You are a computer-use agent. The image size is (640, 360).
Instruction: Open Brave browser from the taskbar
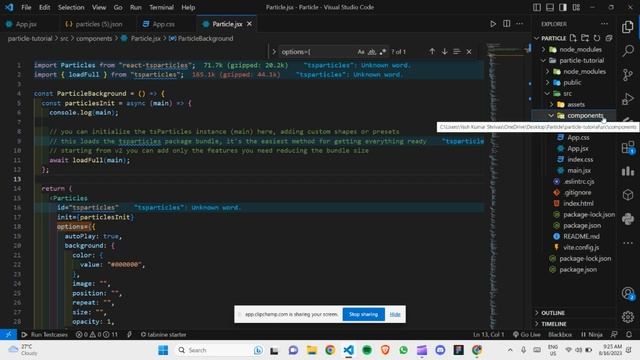click(385, 350)
